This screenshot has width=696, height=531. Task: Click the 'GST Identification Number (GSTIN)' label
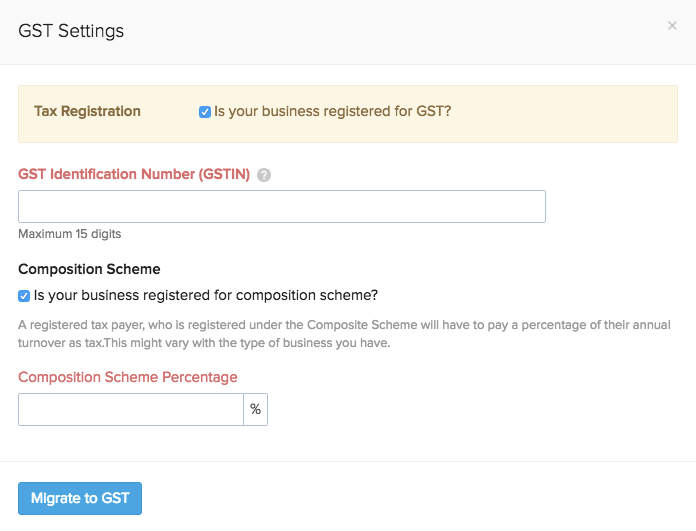click(134, 174)
